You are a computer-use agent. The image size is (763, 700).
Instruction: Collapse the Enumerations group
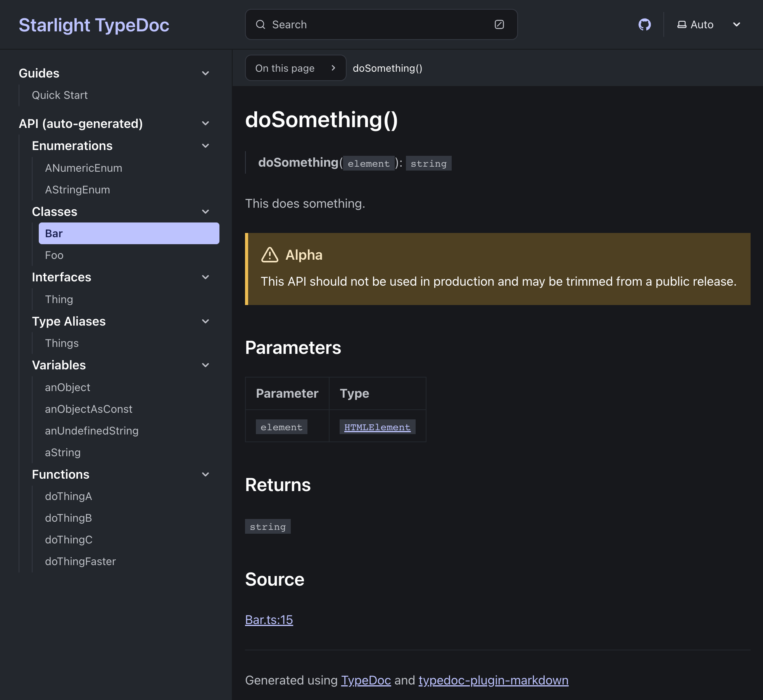click(205, 145)
